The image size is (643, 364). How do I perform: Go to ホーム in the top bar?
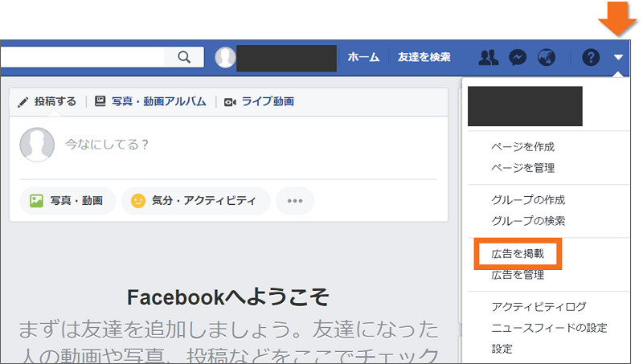pyautogui.click(x=363, y=57)
